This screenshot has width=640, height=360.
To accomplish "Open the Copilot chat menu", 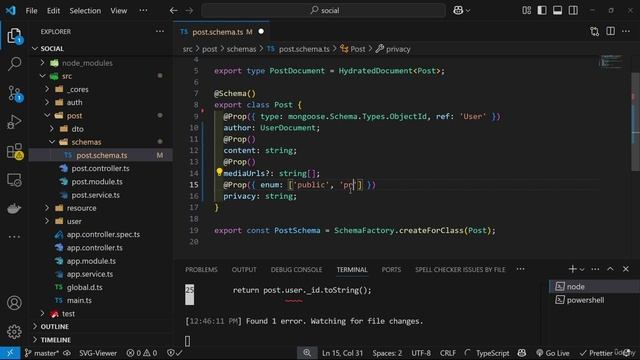I will (462, 11).
